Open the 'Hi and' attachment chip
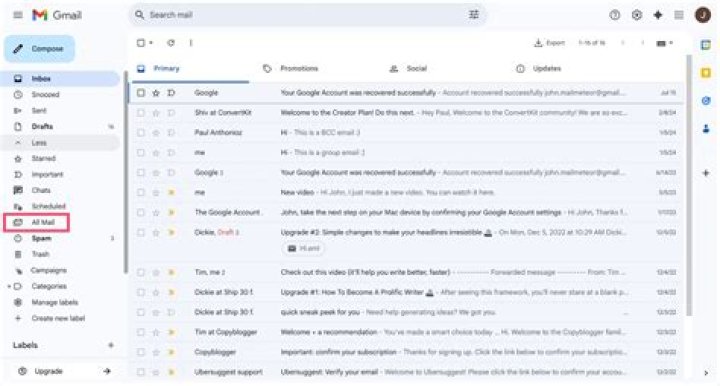Screen dimensions: 720x386 click(304, 249)
